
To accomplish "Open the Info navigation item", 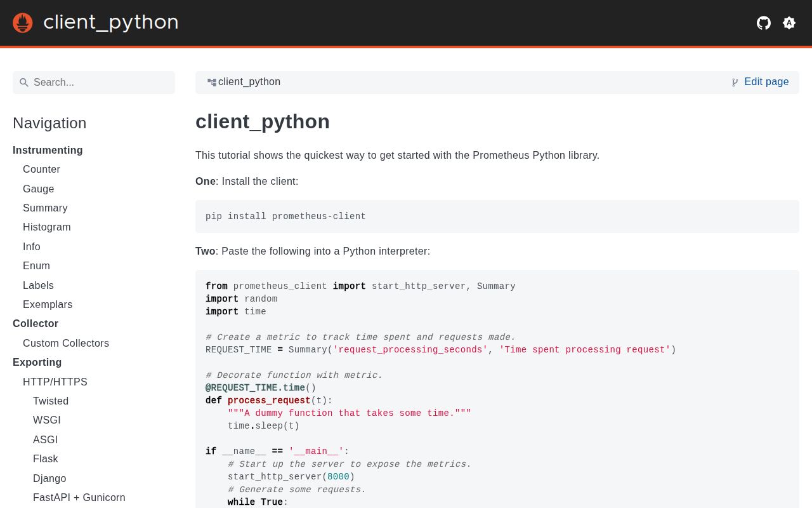I will 32,247.
